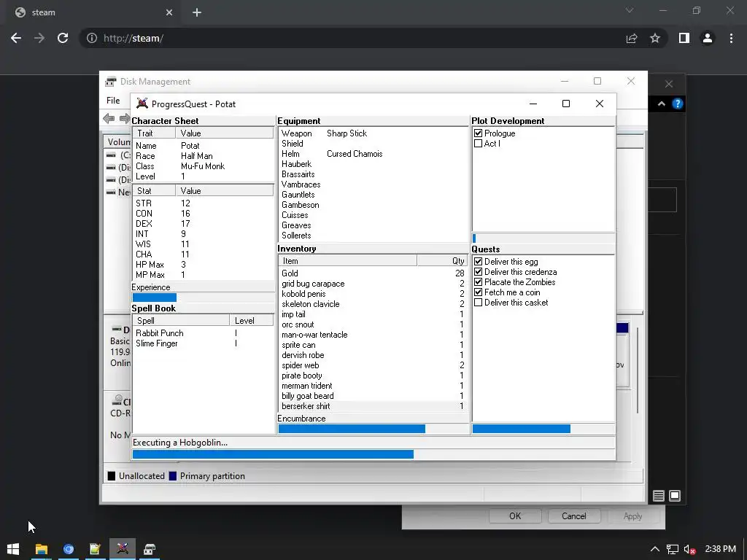Click the Trait column header
The image size is (747, 560).
154,133
